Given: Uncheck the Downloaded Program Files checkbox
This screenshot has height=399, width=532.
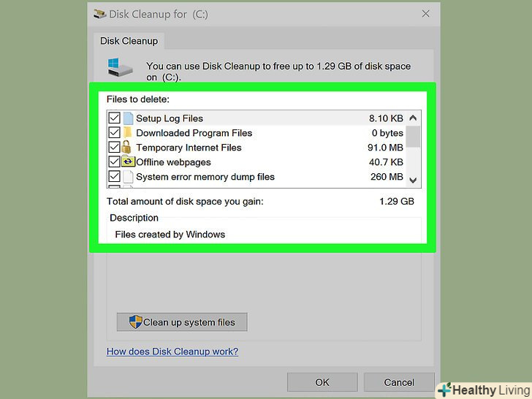Looking at the screenshot, I should 114,133.
